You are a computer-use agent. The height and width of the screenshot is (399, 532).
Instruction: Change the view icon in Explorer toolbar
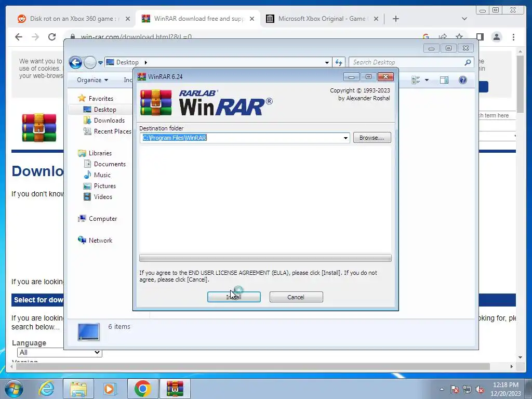point(416,80)
